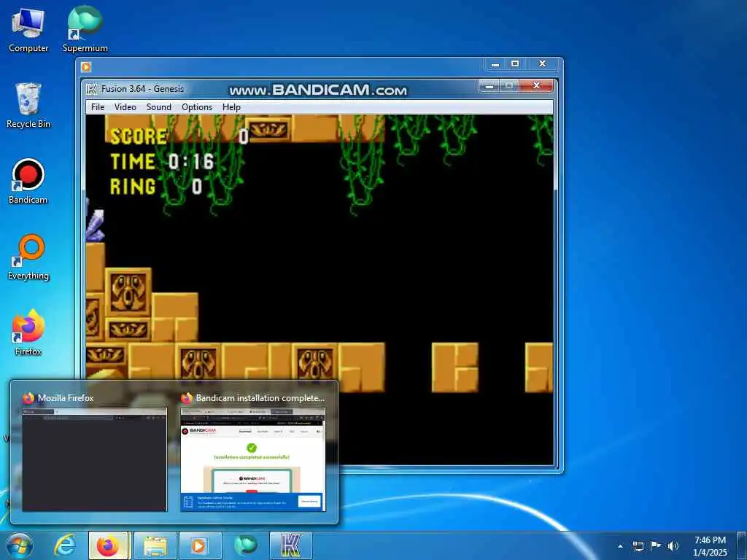Click the Supermium taskbar button

point(245,545)
